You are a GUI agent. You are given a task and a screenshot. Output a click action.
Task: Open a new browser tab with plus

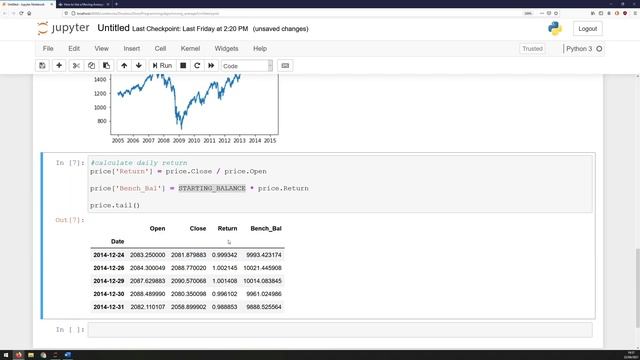[x=116, y=4]
